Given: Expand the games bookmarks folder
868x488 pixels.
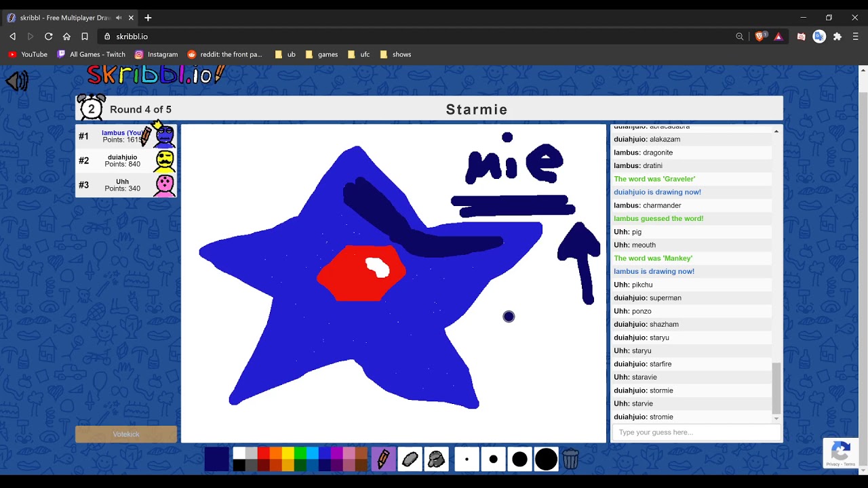Looking at the screenshot, I should pyautogui.click(x=322, y=54).
